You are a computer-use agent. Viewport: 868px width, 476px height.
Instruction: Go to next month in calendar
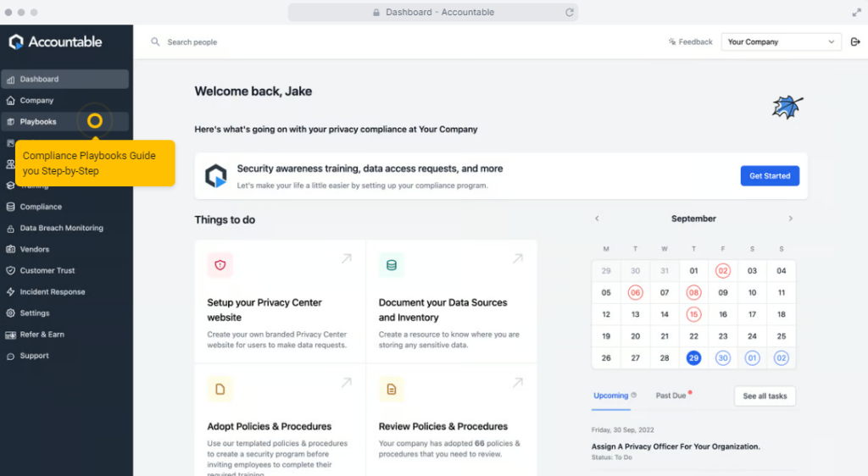(791, 219)
